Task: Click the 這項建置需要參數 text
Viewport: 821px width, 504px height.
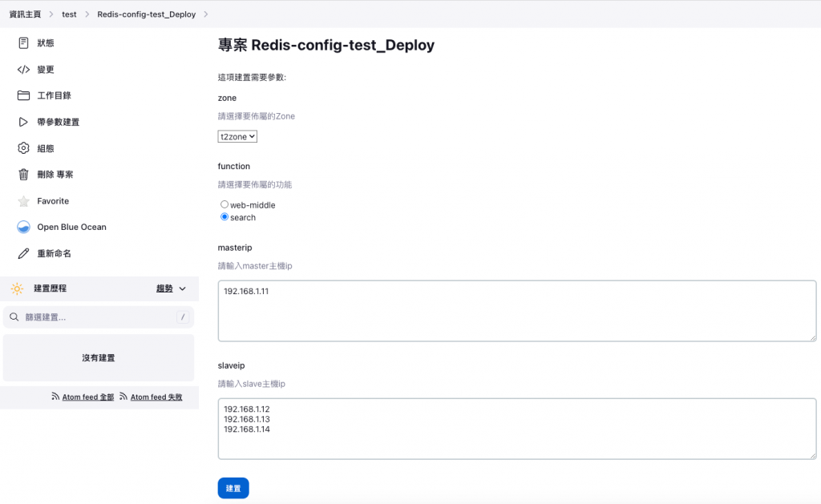Action: click(252, 78)
